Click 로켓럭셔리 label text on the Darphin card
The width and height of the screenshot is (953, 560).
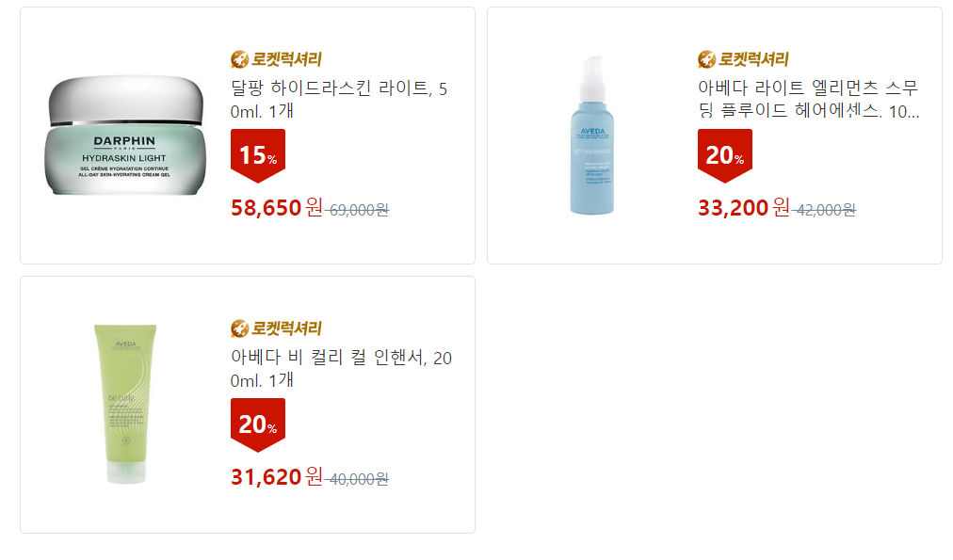[286, 59]
